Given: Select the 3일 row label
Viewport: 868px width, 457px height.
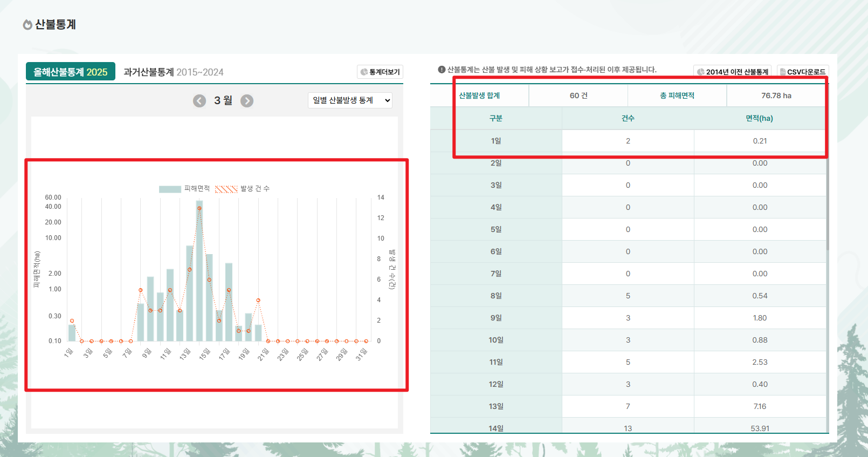Looking at the screenshot, I should pyautogui.click(x=496, y=185).
